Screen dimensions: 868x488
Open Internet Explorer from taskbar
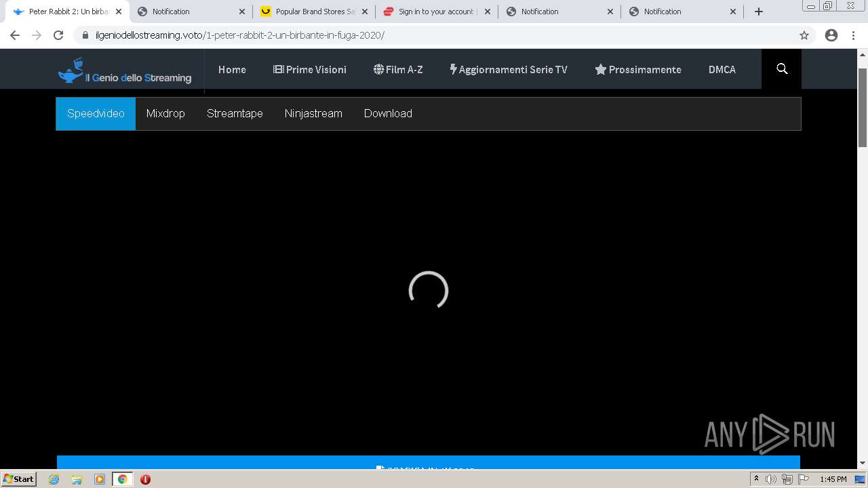54,479
